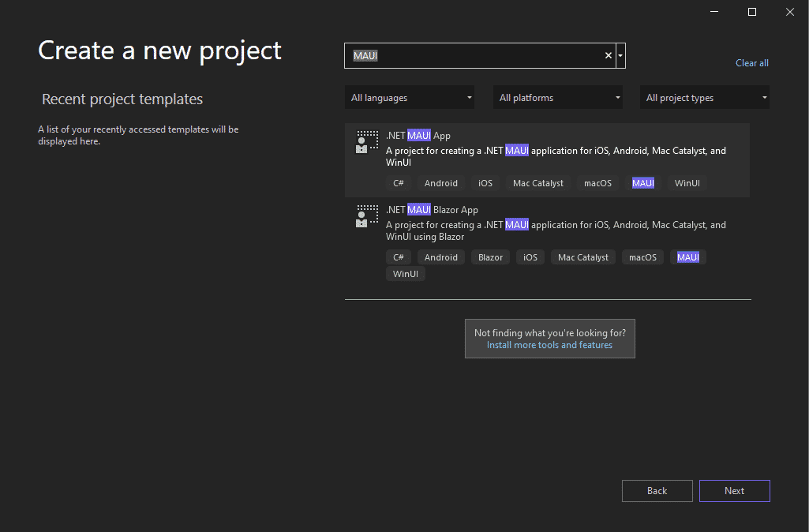Select the .NET MAUI Blazor App title text

tap(432, 210)
